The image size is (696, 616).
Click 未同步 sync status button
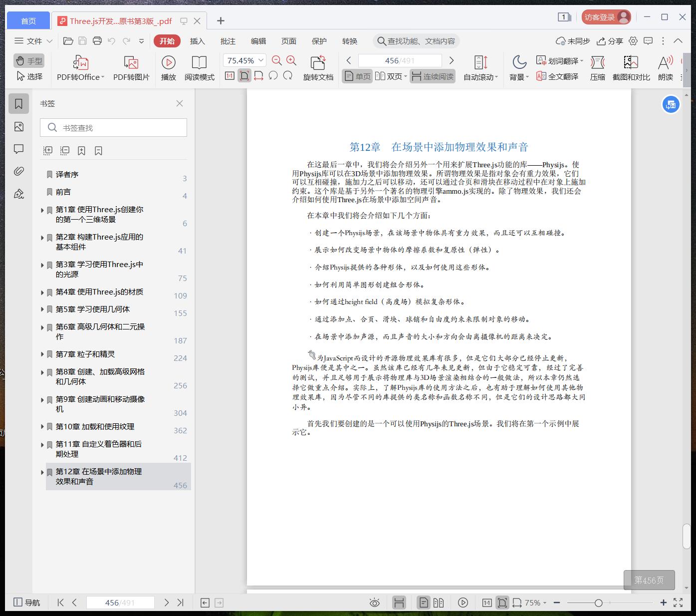(x=573, y=41)
